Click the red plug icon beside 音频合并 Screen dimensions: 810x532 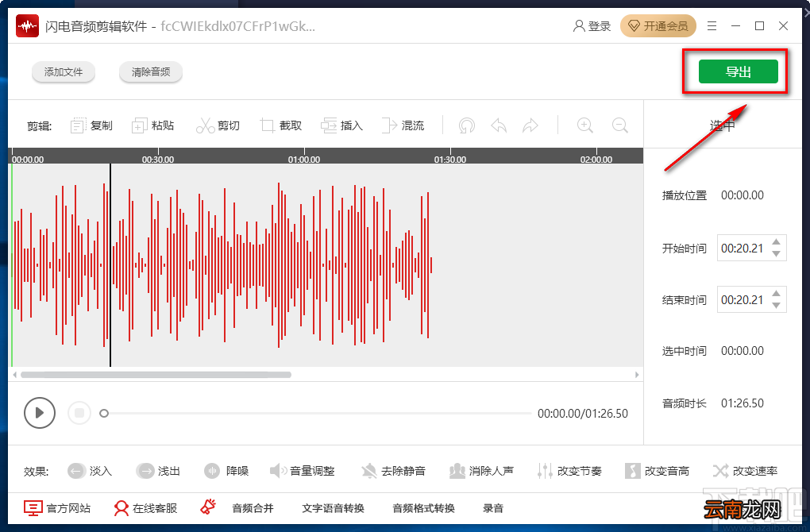pos(208,507)
